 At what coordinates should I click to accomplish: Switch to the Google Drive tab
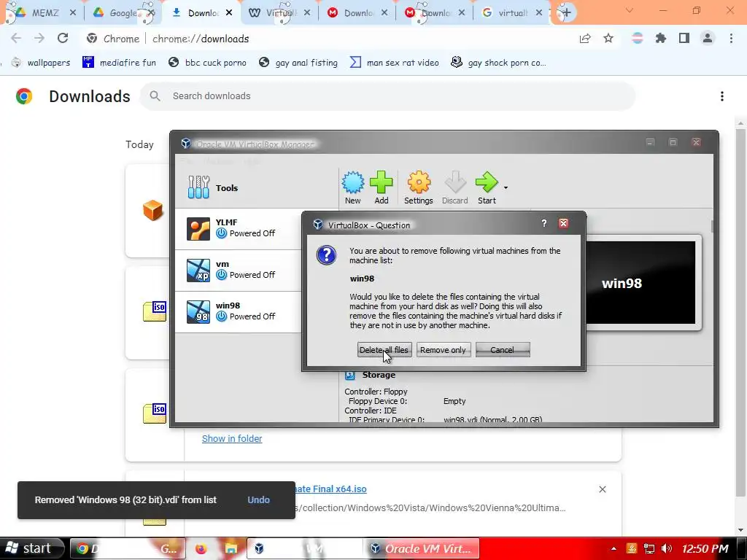(123, 13)
